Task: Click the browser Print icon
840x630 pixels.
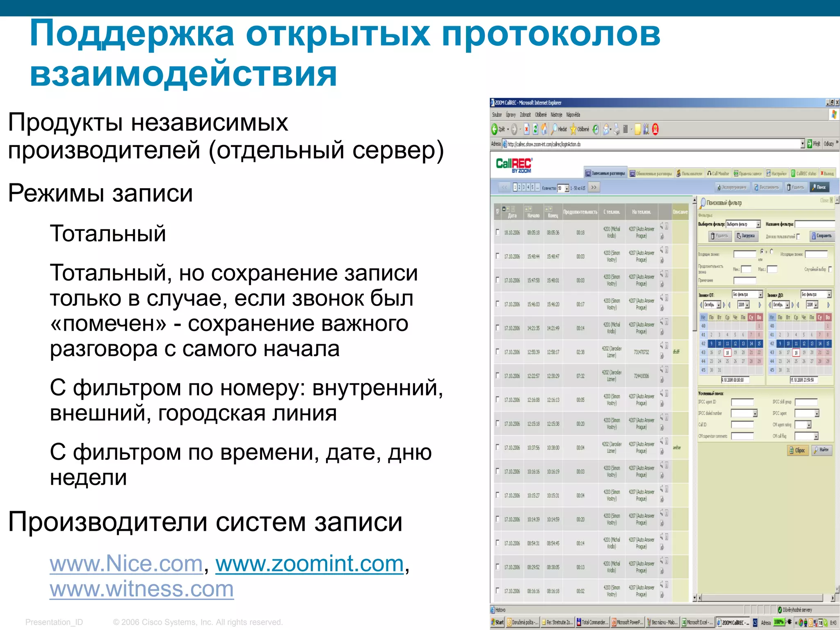Action: tap(616, 130)
